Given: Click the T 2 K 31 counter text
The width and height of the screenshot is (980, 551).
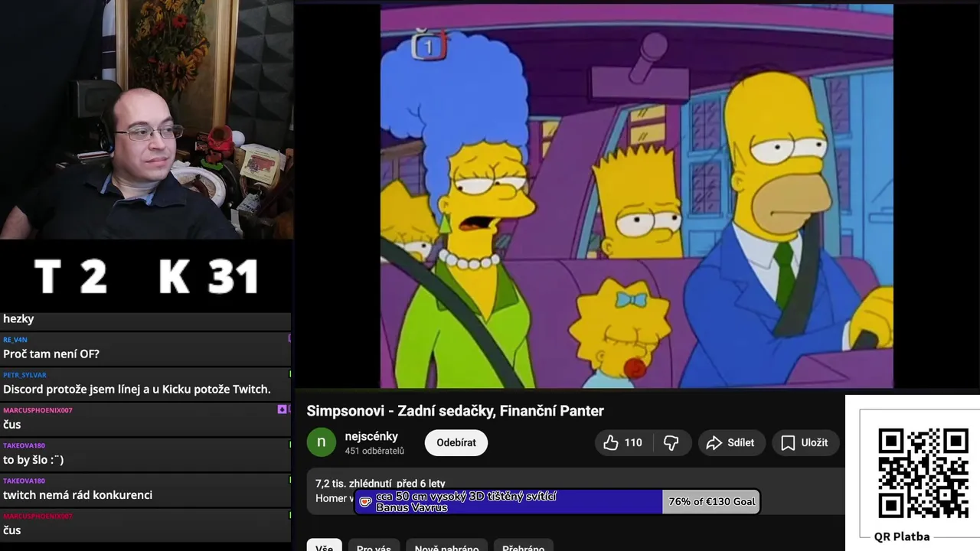Looking at the screenshot, I should click(x=146, y=276).
